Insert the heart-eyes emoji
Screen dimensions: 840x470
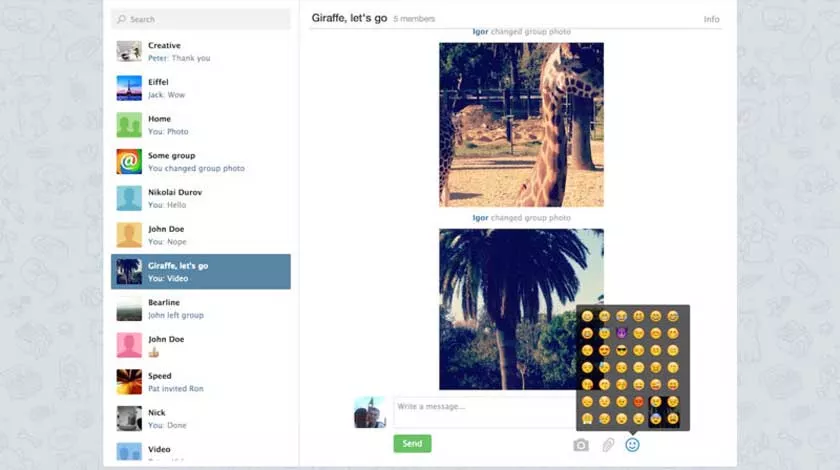coord(604,350)
